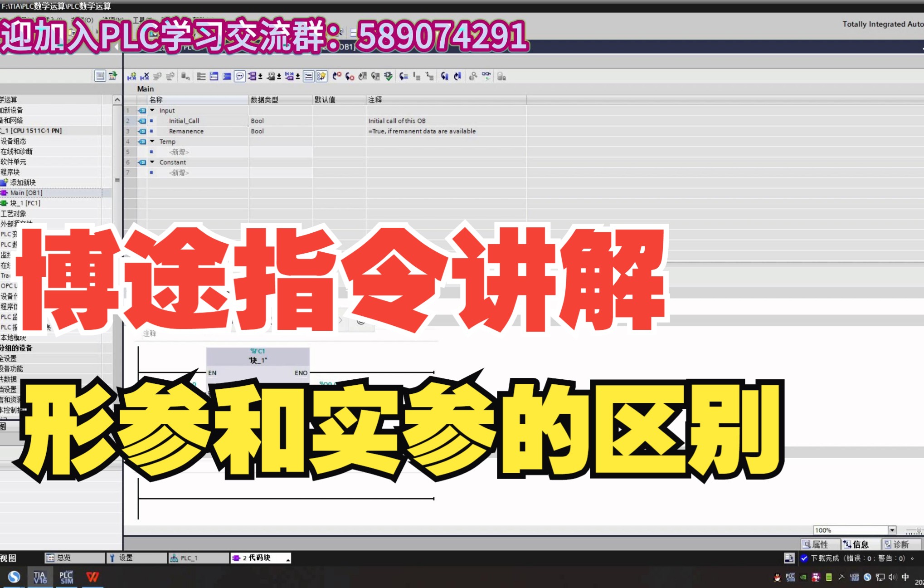Viewport: 924px width, 588px height.
Task: Click the 中 input method indicator
Action: tap(905, 577)
